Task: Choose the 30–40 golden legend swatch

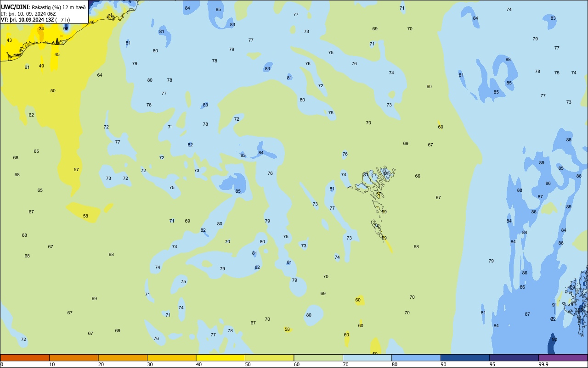Action: (171, 357)
